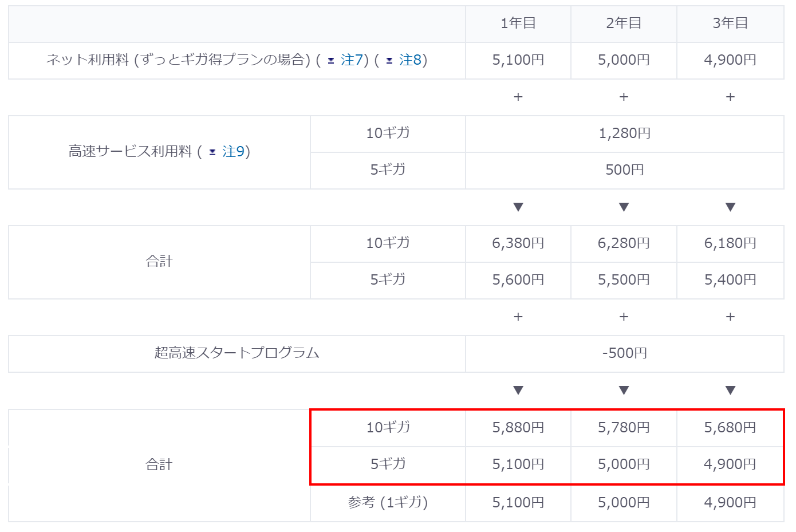Click the 1年目 column header
Screen dimensions: 796x532
(518, 23)
